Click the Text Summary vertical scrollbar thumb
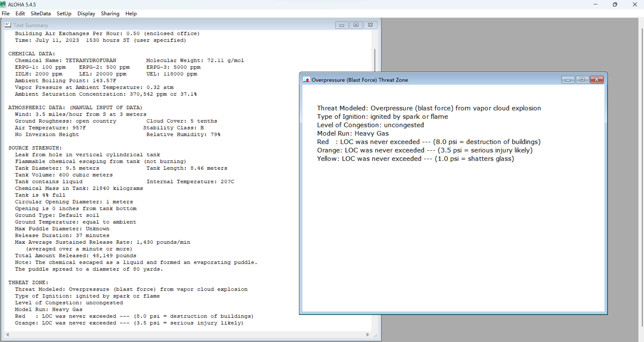 375,60
